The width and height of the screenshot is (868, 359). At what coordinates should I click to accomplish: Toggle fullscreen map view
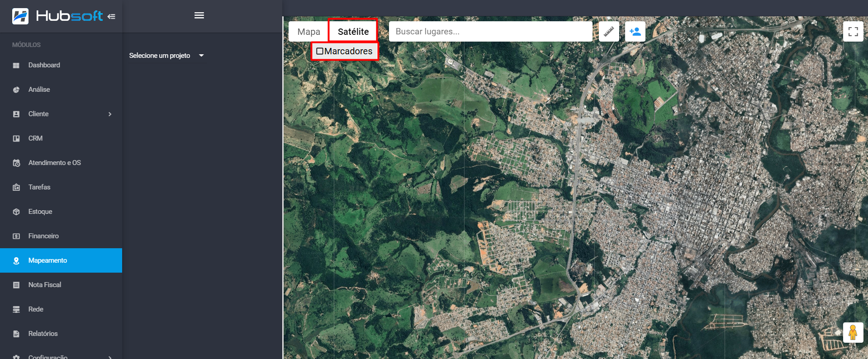coord(853,31)
